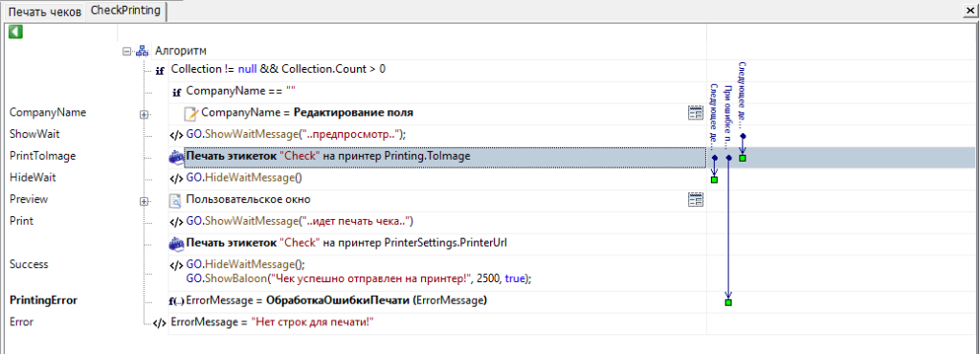Click the if icon for Collection condition
Screen dimensions: 980x354
(160, 71)
